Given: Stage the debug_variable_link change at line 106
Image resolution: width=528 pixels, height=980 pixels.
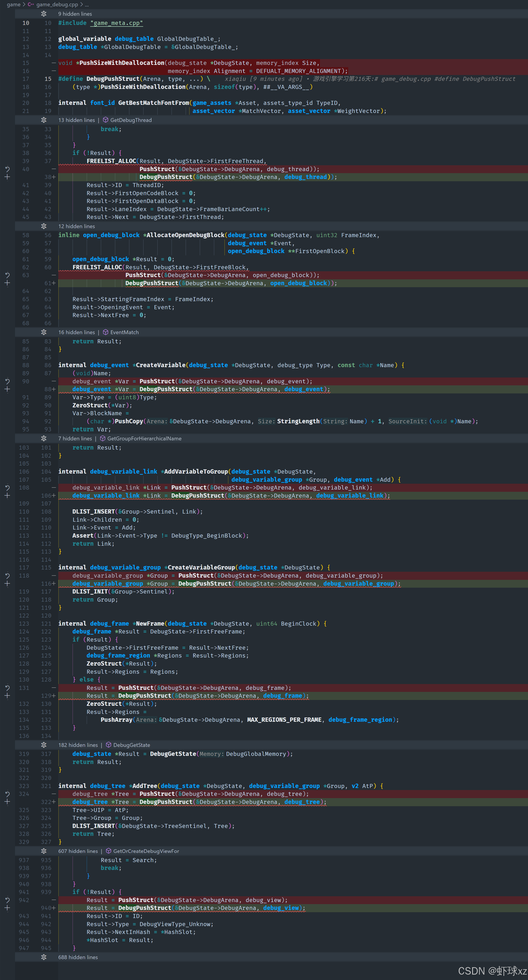Looking at the screenshot, I should pos(7,496).
